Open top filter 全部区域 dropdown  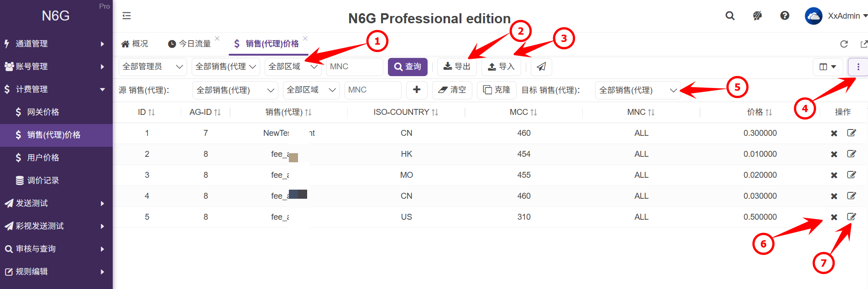[293, 67]
